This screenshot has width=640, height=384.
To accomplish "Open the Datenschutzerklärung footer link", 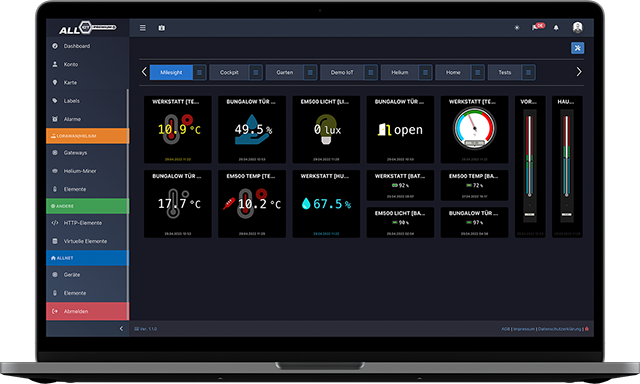I will point(559,329).
